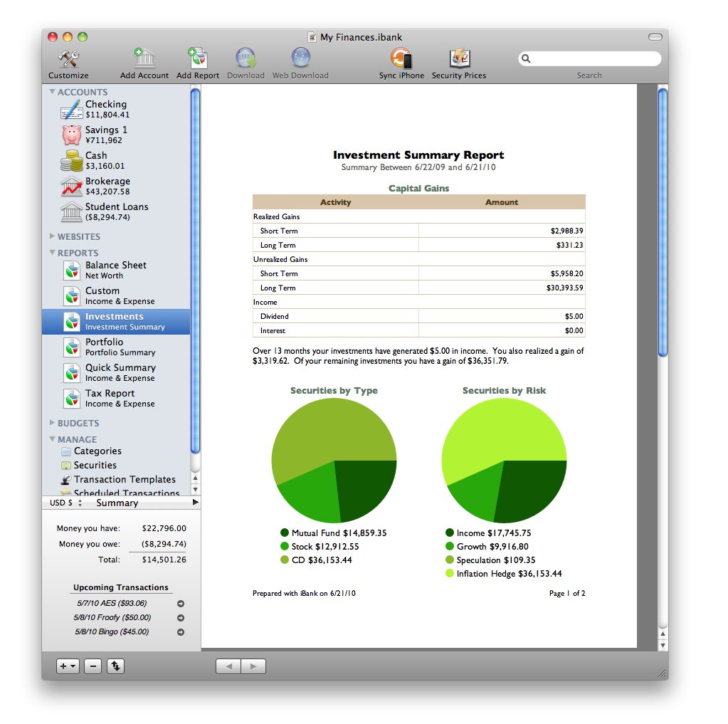The image size is (728, 724).
Task: Open Security Prices from the toolbar
Action: (x=460, y=58)
